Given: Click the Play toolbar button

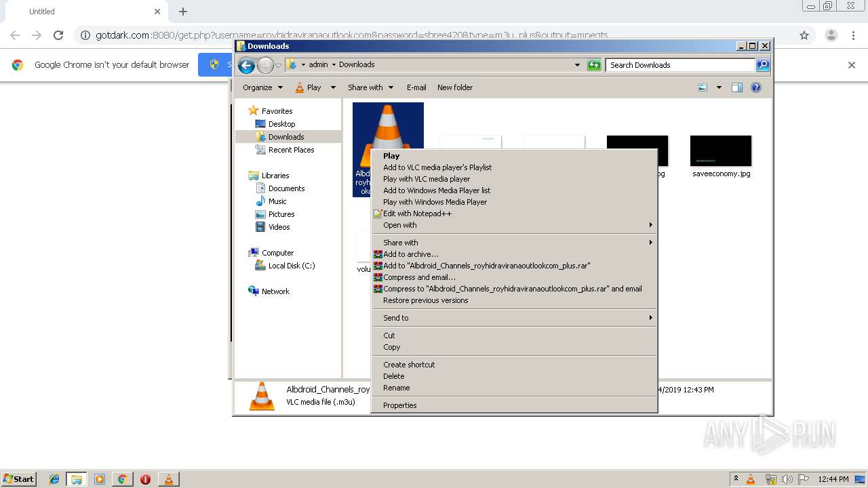Looking at the screenshot, I should 309,87.
